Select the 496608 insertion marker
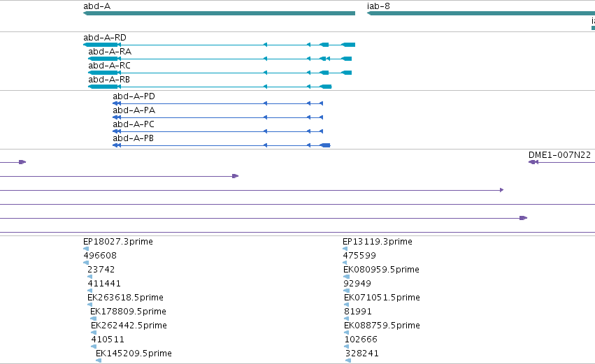The width and height of the screenshot is (595, 364). tap(86, 263)
